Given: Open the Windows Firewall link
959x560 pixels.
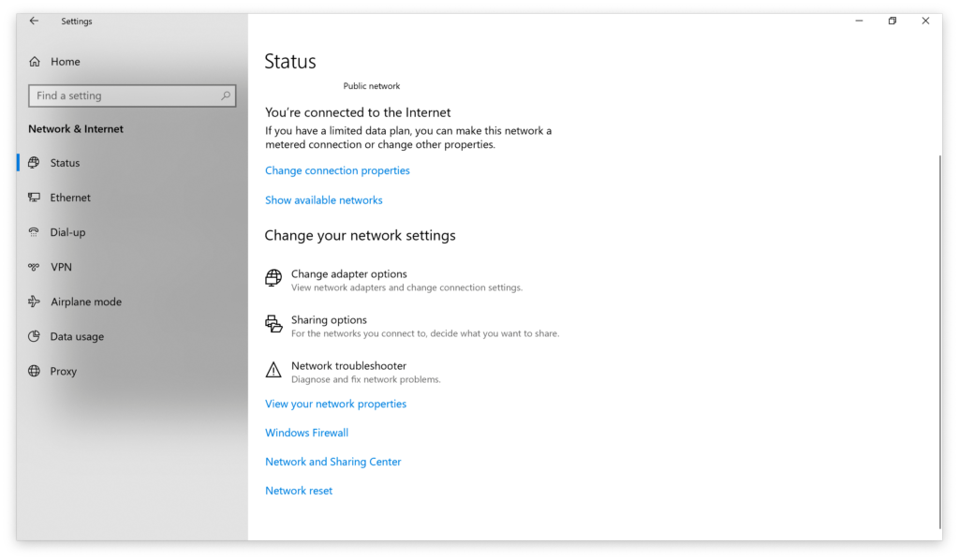Looking at the screenshot, I should 306,433.
